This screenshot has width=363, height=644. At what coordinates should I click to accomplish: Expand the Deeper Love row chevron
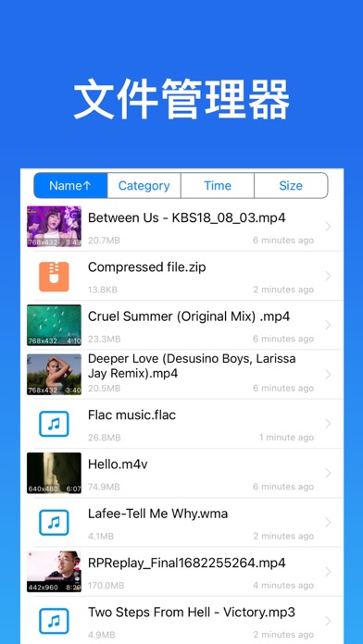click(328, 374)
